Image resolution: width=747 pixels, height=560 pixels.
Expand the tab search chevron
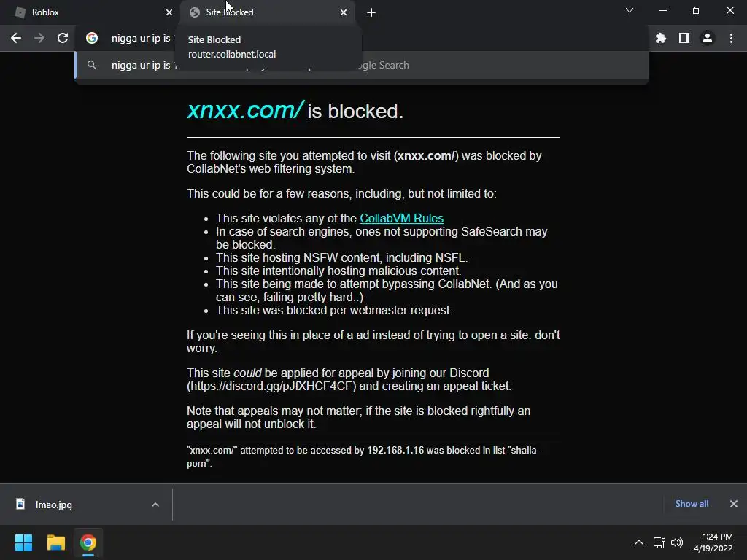[x=630, y=10]
